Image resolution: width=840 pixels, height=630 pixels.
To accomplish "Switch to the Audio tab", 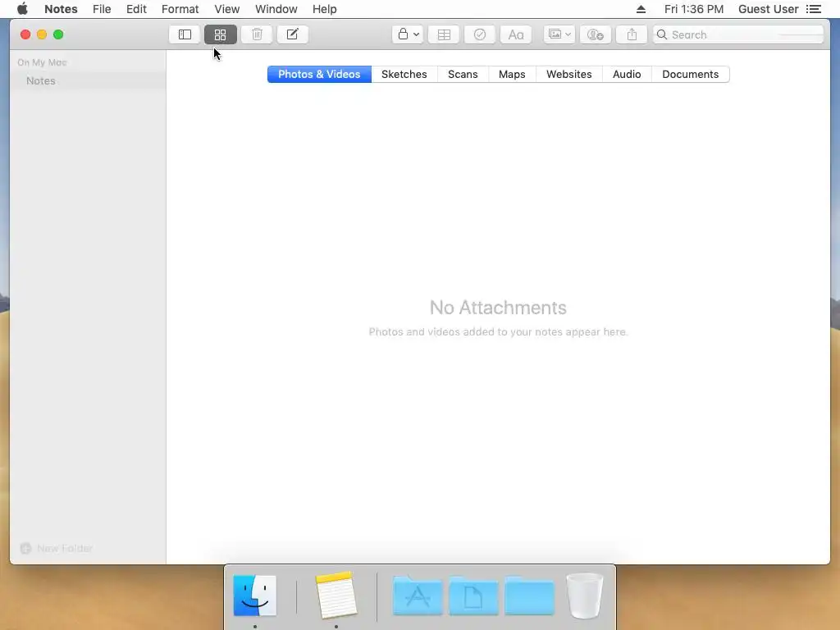I will point(627,75).
